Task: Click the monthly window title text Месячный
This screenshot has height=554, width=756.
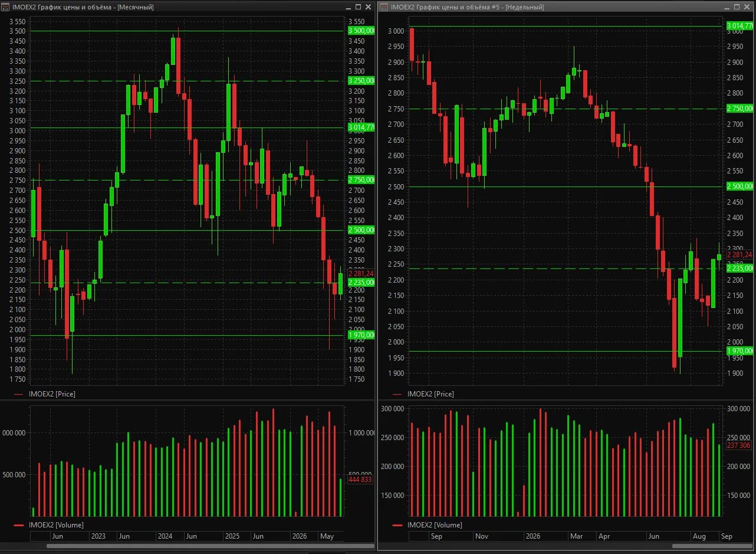Action: tap(136, 7)
